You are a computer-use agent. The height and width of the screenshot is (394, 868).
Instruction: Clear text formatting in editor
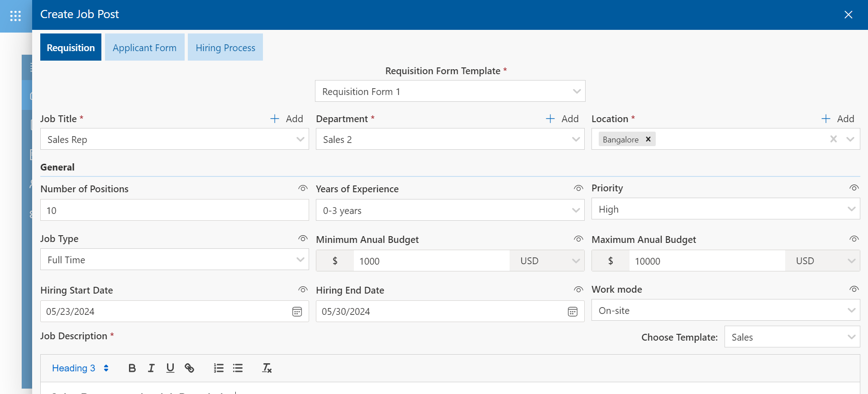267,368
